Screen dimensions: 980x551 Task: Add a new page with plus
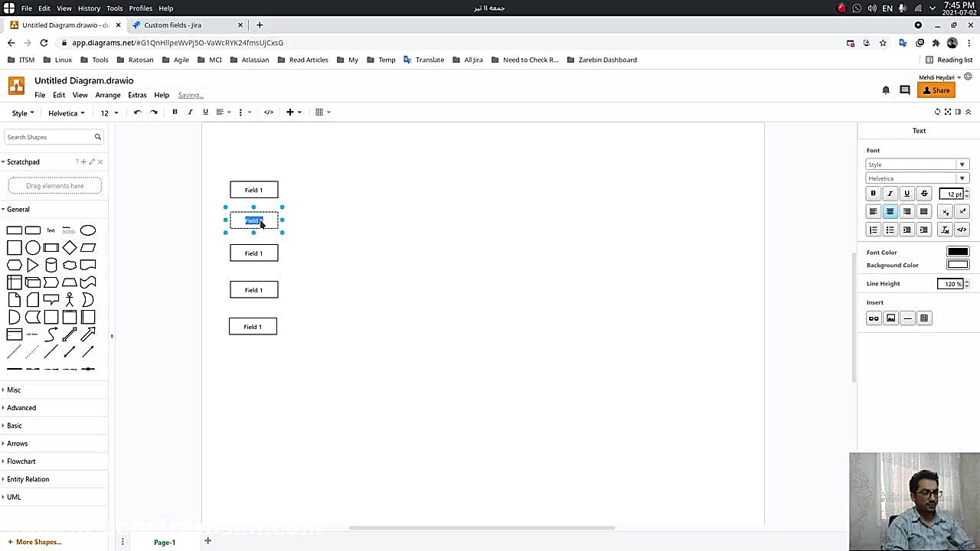(x=207, y=542)
